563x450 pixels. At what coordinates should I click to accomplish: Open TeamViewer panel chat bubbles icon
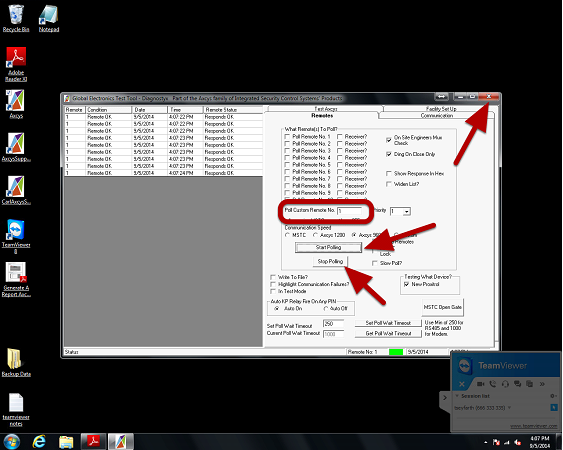[x=517, y=384]
